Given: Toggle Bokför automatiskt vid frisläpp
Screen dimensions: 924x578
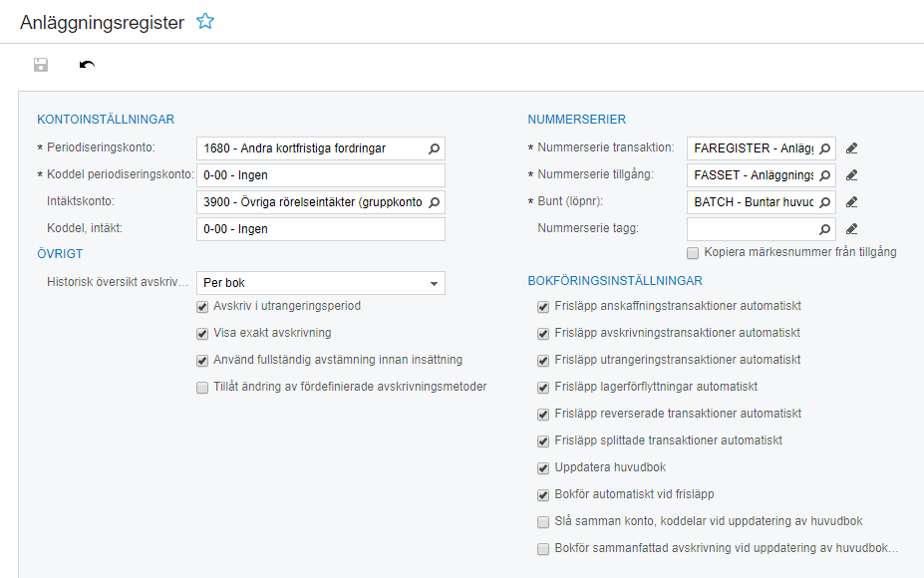Looking at the screenshot, I should click(x=543, y=495).
